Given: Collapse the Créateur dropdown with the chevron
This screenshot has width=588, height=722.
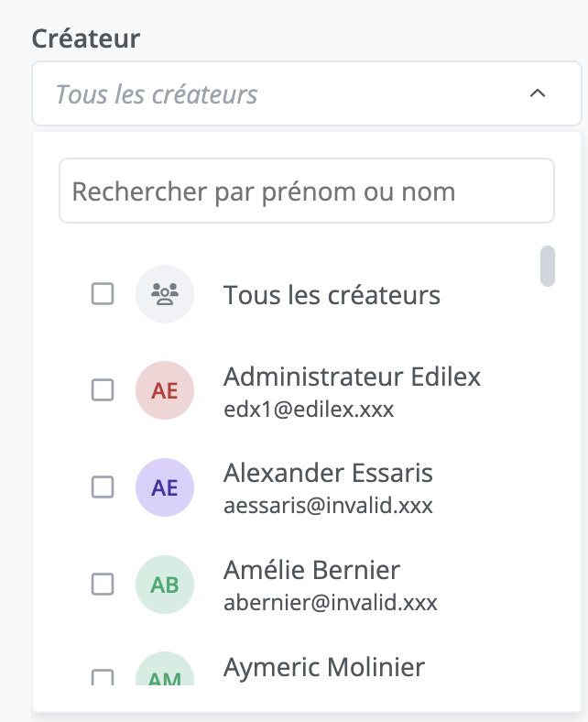Looking at the screenshot, I should coord(538,93).
